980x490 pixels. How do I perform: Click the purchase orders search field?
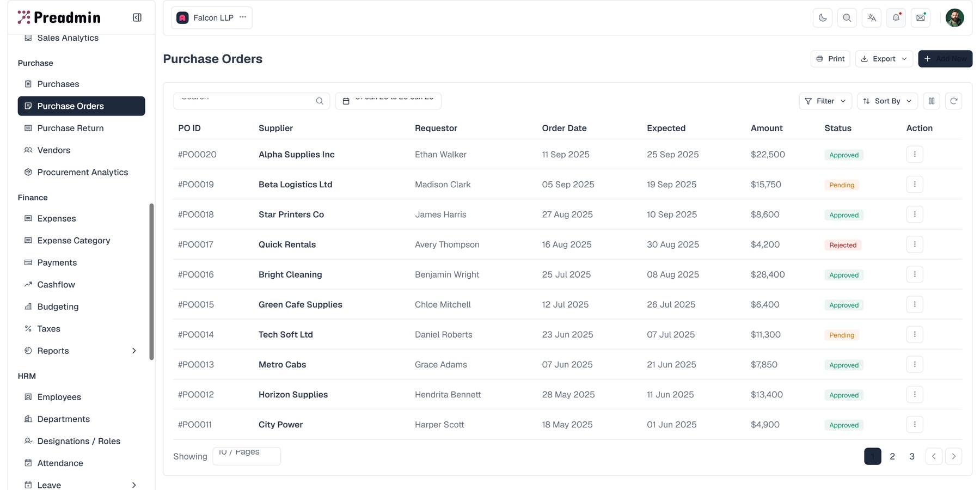tap(252, 101)
